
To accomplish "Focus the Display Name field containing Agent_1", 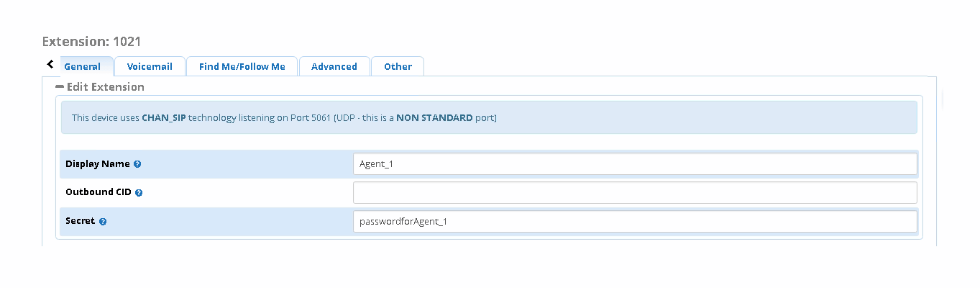I will [x=635, y=164].
